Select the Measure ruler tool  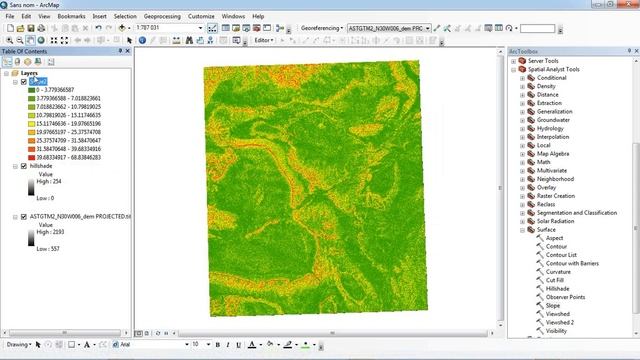coord(176,40)
